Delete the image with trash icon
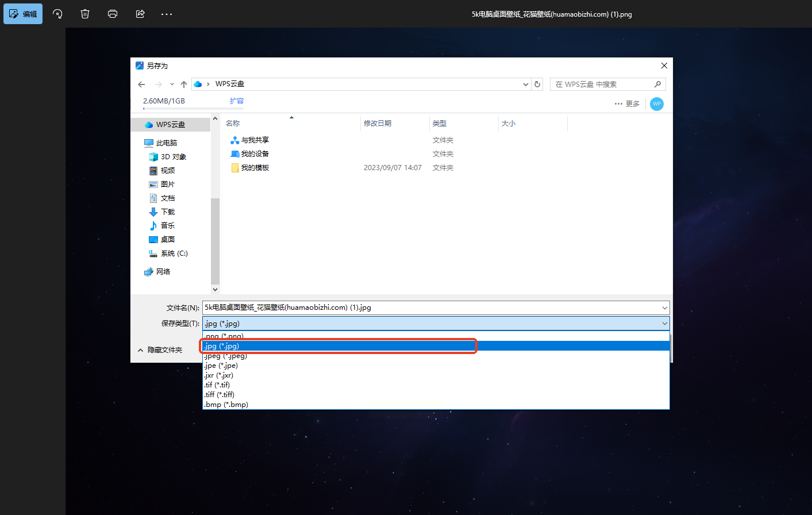Viewport: 812px width, 515px height. (85, 14)
